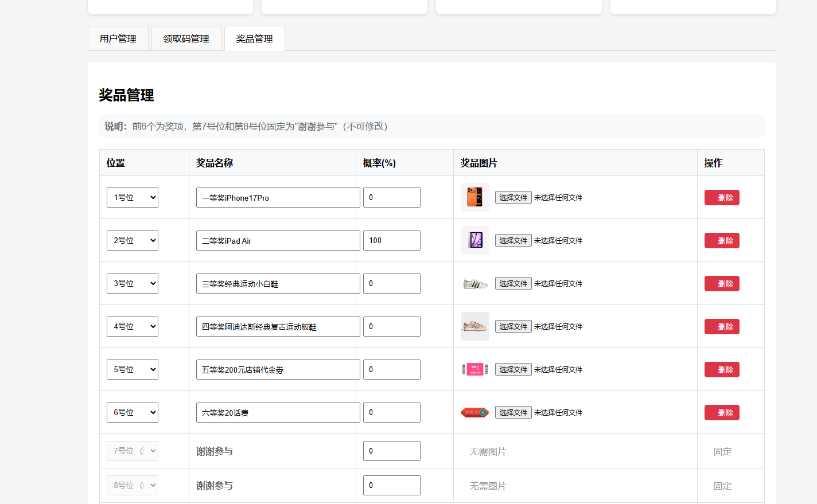Delete the 六等奖20话费 prize row
This screenshot has height=504, width=817.
[x=721, y=412]
